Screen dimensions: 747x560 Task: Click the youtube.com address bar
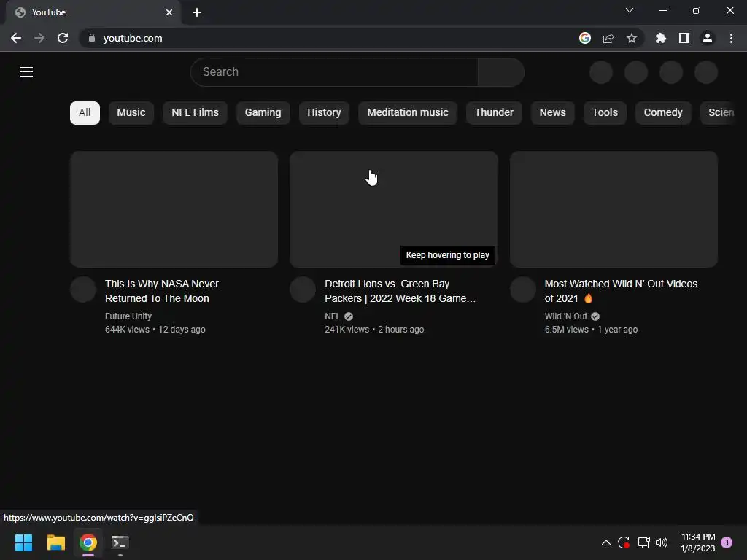click(329, 38)
